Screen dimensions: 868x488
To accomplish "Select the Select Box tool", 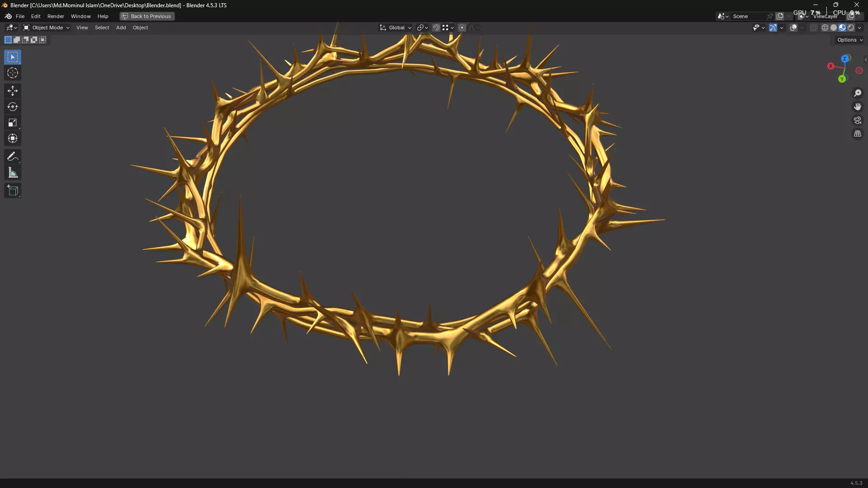I will tap(13, 57).
